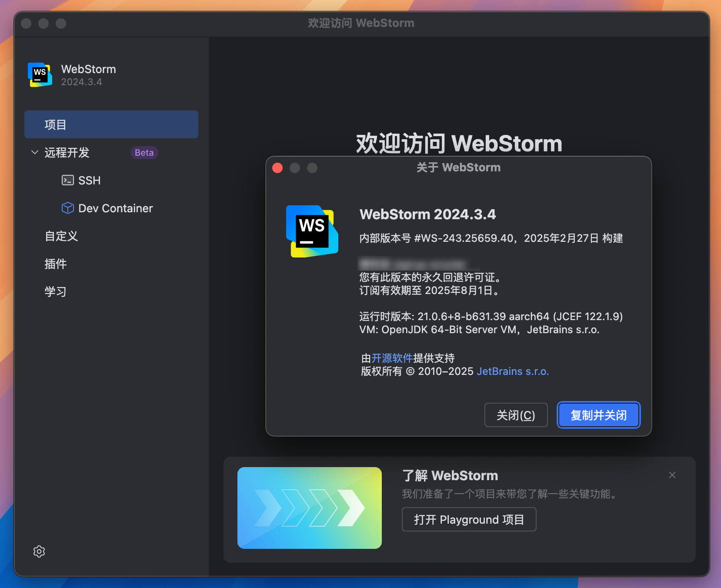Click the Playground arrows thumbnail
The height and width of the screenshot is (588, 721).
[310, 508]
